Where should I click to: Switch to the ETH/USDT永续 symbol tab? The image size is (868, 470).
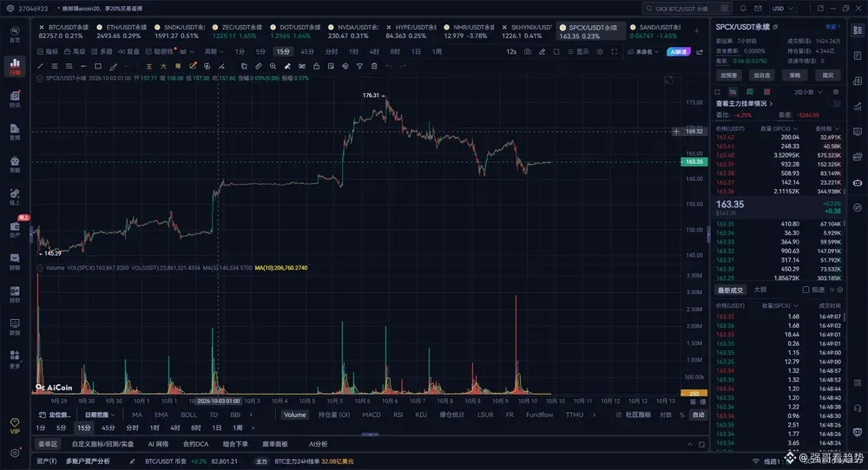[122, 31]
